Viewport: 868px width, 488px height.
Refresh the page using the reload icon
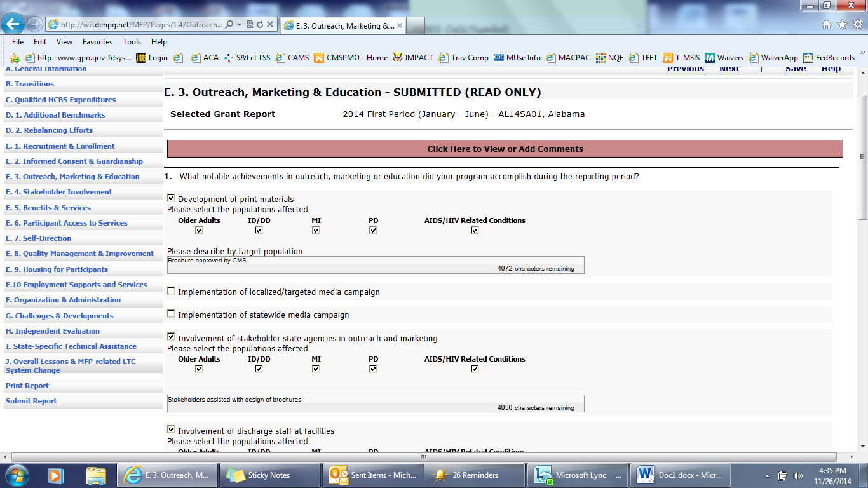(260, 24)
